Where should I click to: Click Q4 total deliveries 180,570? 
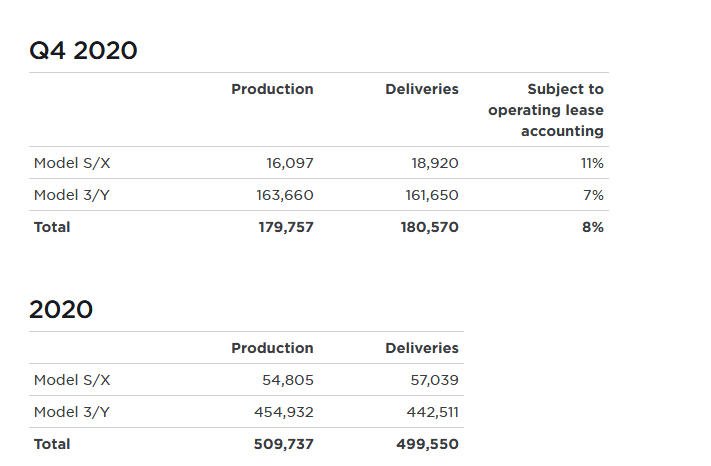tap(430, 227)
